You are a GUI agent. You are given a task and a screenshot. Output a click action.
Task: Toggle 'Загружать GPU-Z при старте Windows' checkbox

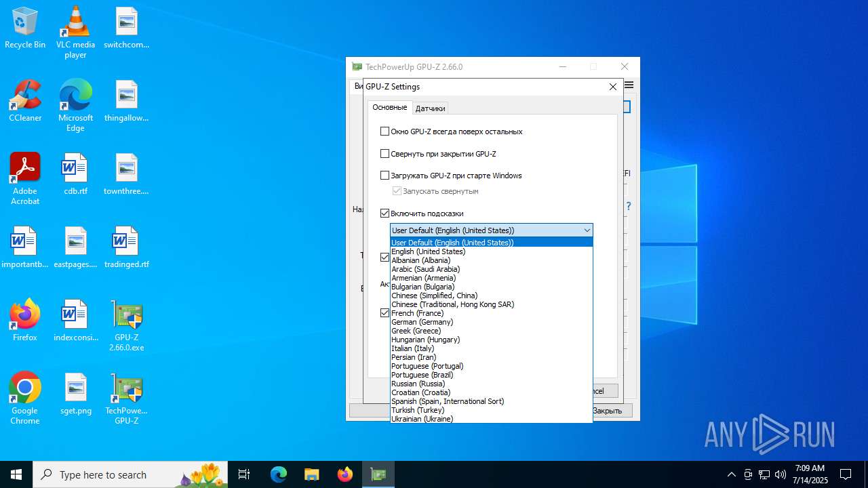tap(384, 176)
